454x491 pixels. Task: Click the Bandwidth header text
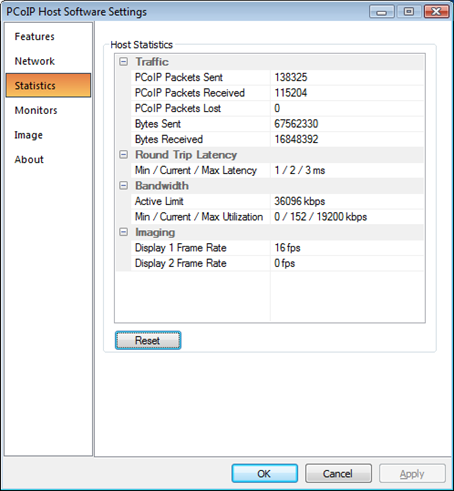tap(162, 186)
